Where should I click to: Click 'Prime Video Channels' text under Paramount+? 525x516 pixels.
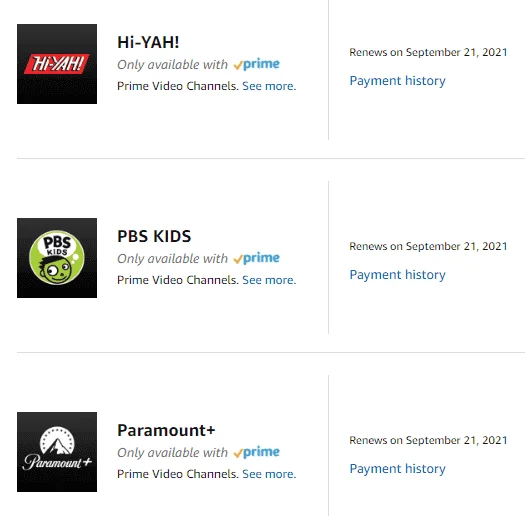pyautogui.click(x=178, y=474)
